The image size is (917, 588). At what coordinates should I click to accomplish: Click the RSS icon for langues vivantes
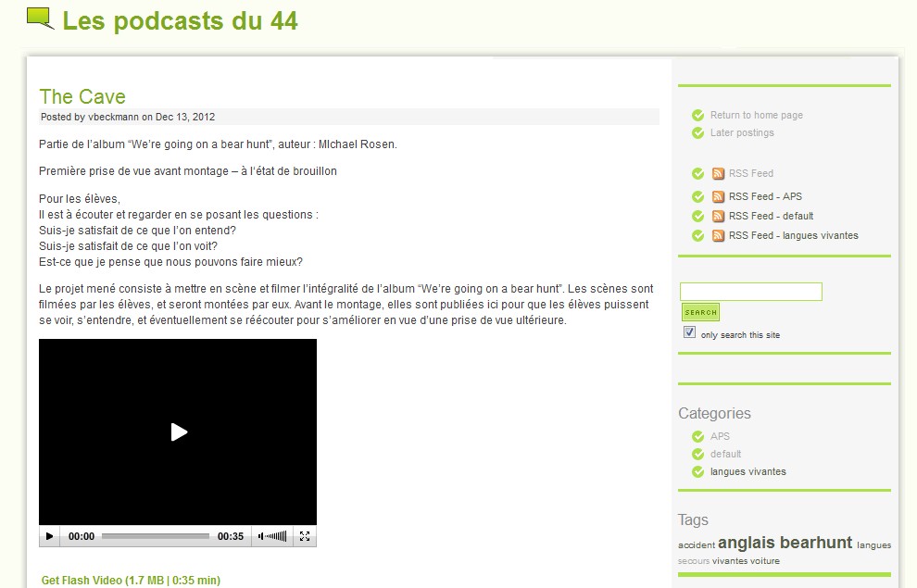point(718,235)
